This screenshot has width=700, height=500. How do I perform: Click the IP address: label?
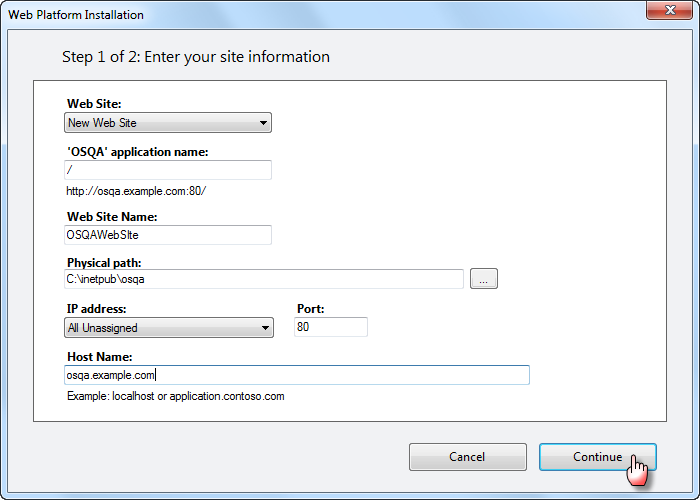pos(96,308)
